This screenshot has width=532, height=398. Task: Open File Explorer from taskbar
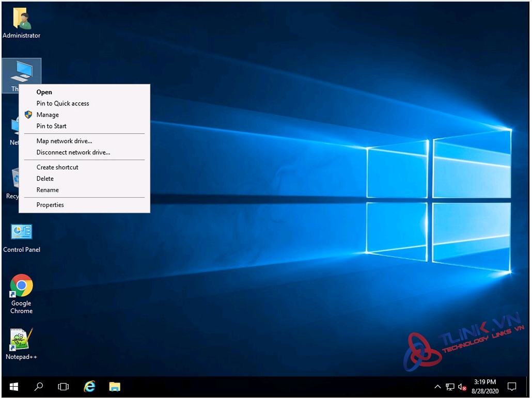coord(114,387)
